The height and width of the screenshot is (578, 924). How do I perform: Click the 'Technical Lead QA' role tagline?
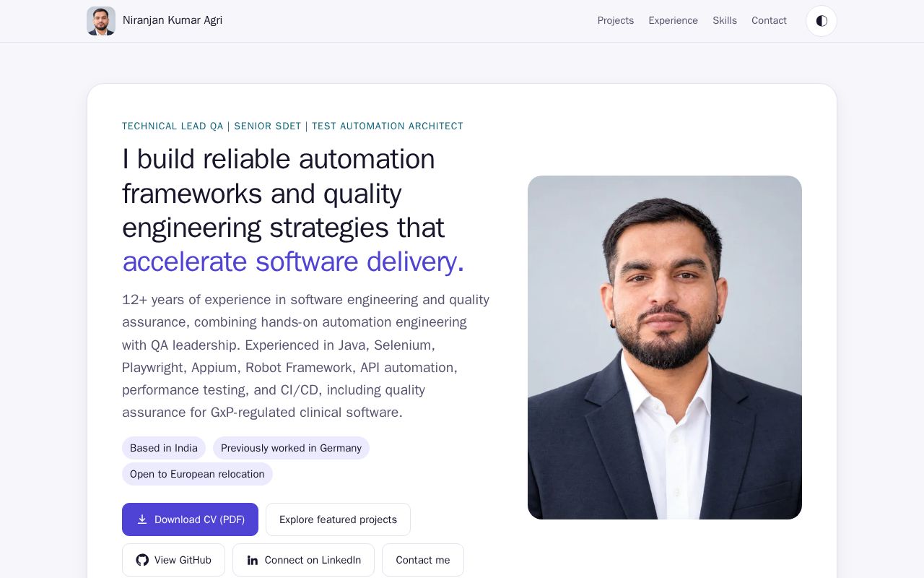click(x=292, y=126)
